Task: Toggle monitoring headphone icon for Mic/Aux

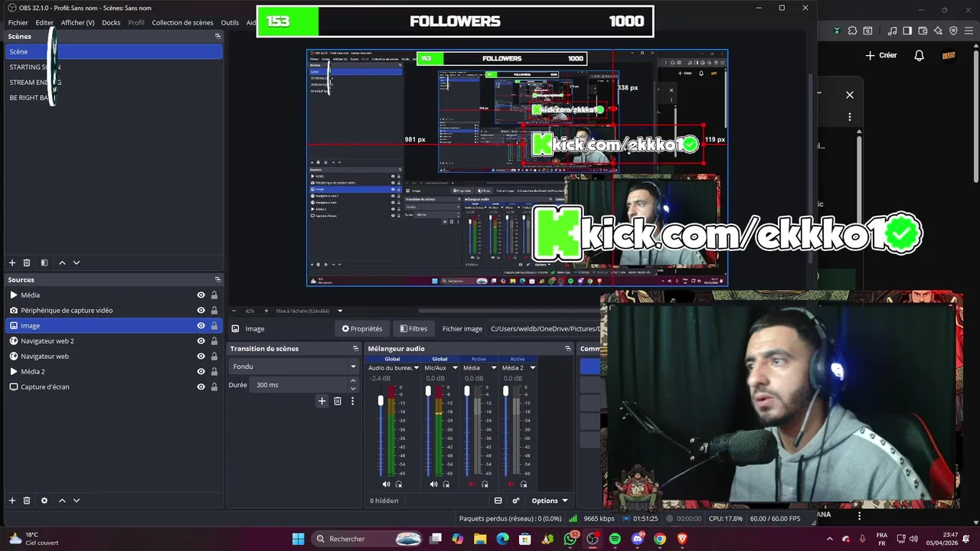Action: (x=446, y=484)
